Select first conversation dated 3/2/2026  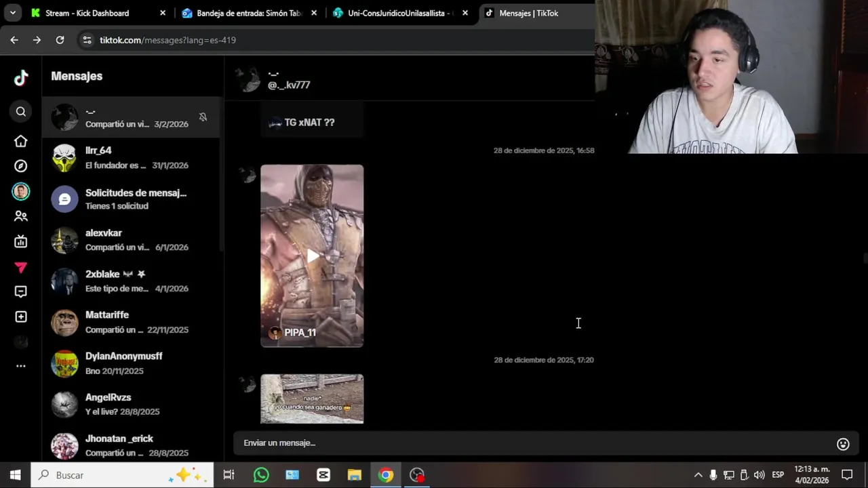(x=130, y=117)
